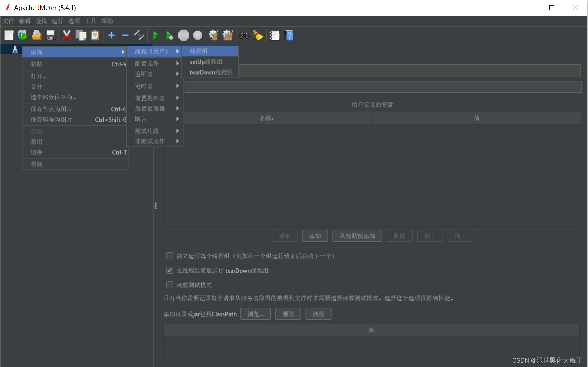Expand 非测试元件 submenu
The image size is (588, 367).
click(155, 141)
